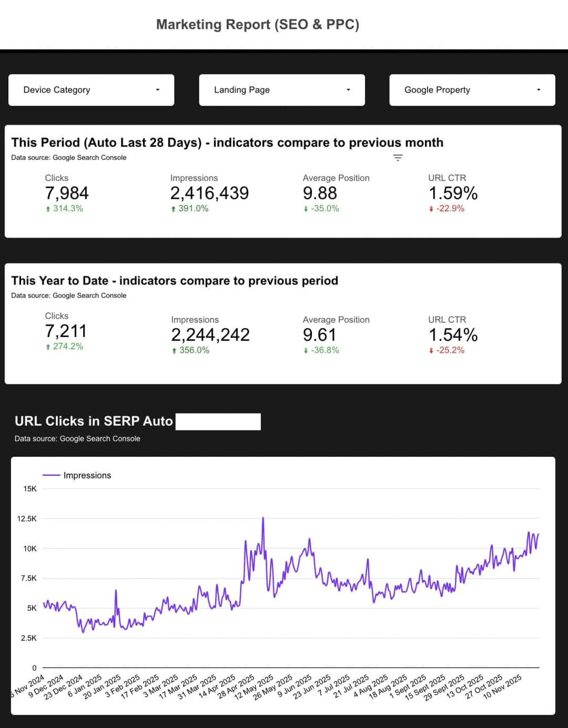The image size is (568, 728).
Task: Click the red arrow next to -25.2% CTR change
Action: coord(431,350)
